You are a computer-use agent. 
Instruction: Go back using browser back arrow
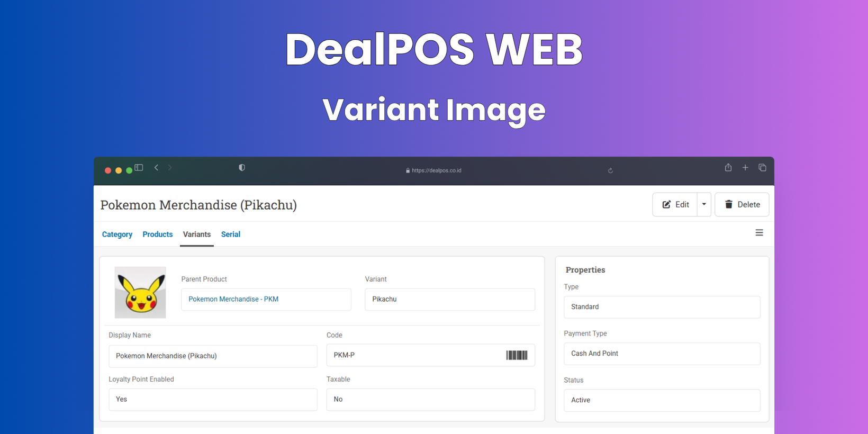coord(156,168)
